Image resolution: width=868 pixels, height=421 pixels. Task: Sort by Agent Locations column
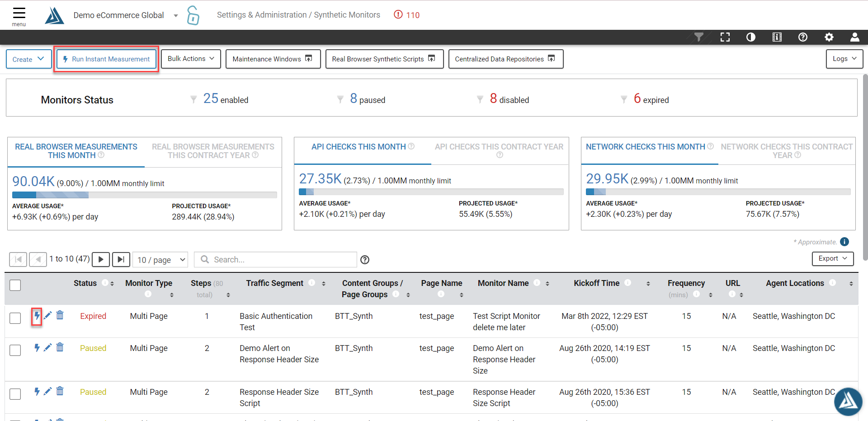click(x=851, y=284)
